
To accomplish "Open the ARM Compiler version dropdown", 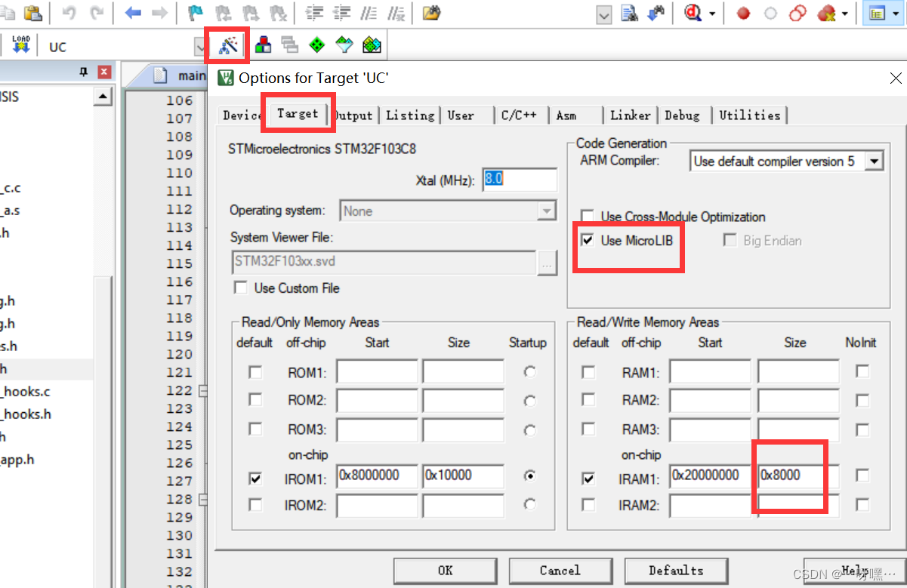I will 875,161.
